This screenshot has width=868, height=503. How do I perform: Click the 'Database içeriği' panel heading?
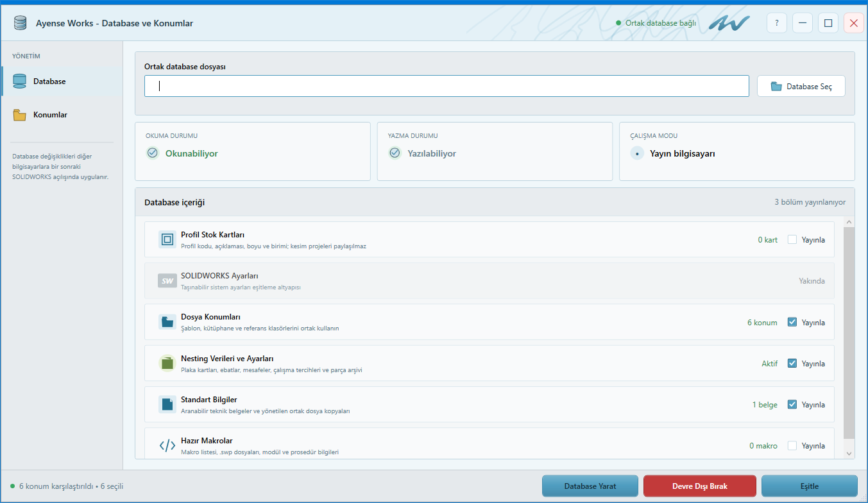pyautogui.click(x=174, y=202)
